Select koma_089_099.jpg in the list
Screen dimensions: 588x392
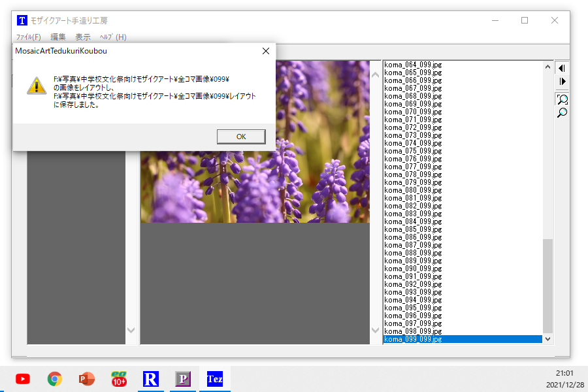tap(463, 261)
